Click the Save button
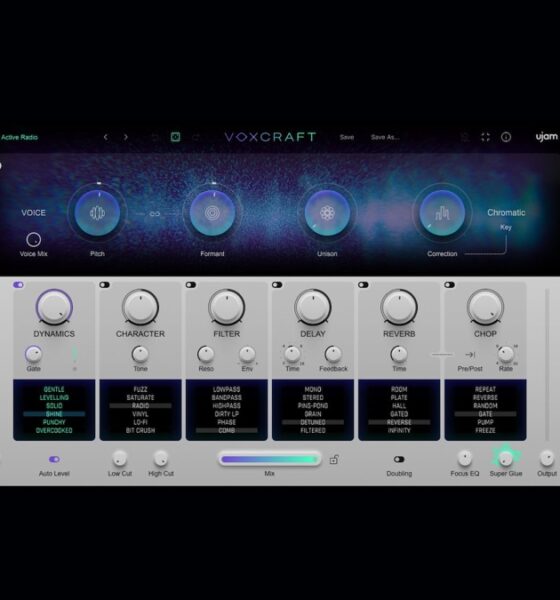Viewport: 560px width, 600px height. (x=346, y=137)
